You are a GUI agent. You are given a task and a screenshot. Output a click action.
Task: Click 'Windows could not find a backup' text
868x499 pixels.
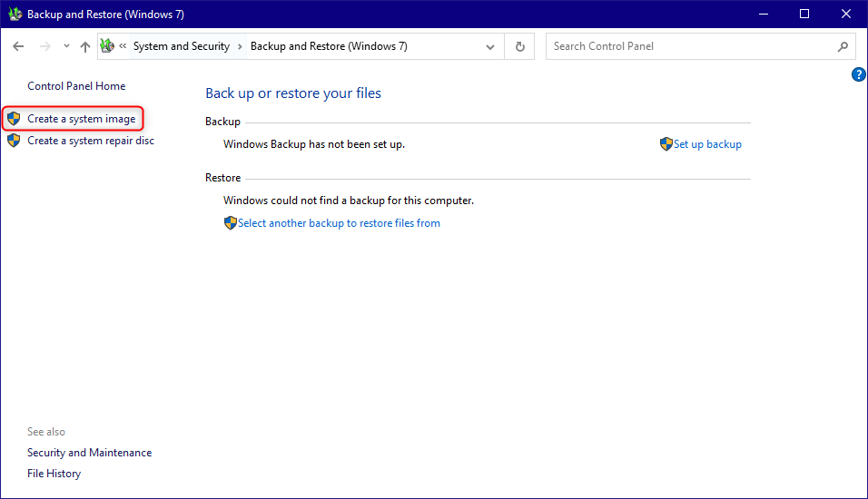348,201
